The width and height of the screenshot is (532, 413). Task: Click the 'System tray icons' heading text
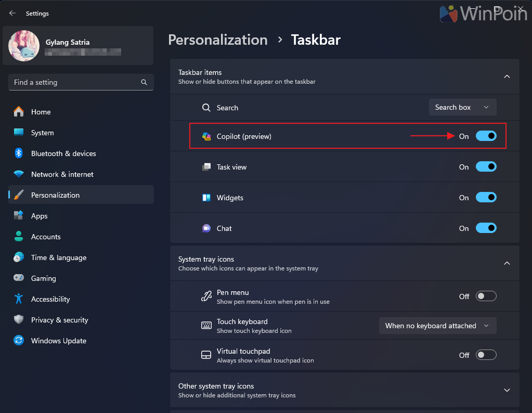pos(206,259)
